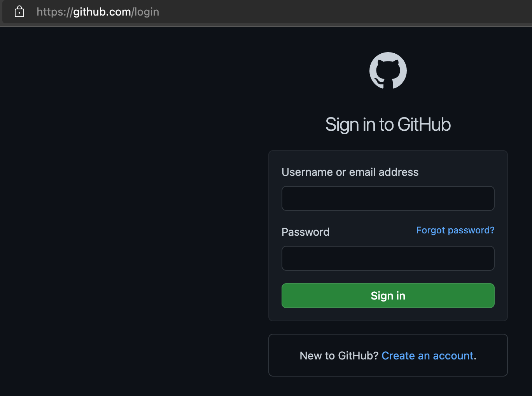Click empty space below the Sign in button
The height and width of the screenshot is (396, 532).
pos(388,314)
